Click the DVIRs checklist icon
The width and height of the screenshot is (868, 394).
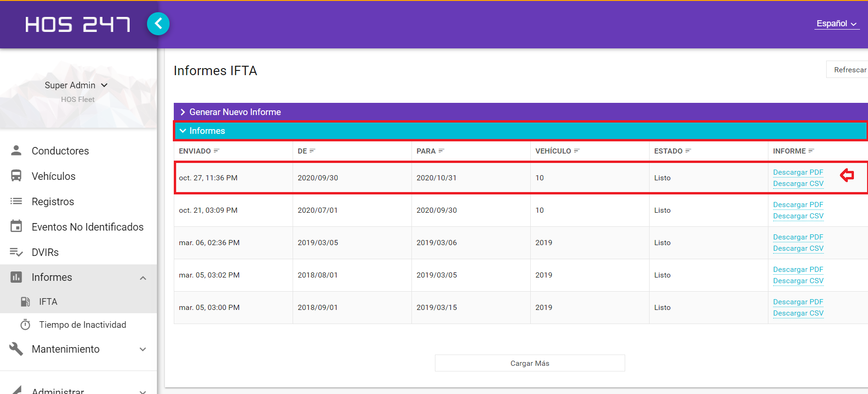(16, 252)
